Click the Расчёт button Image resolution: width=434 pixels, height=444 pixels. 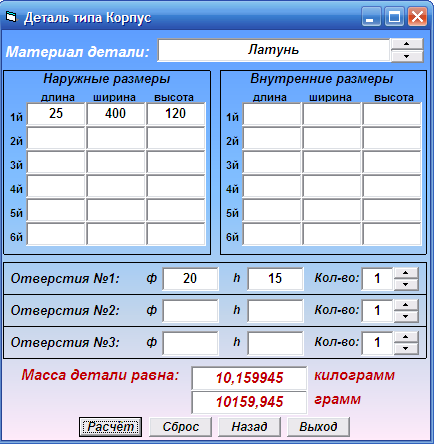(x=110, y=427)
